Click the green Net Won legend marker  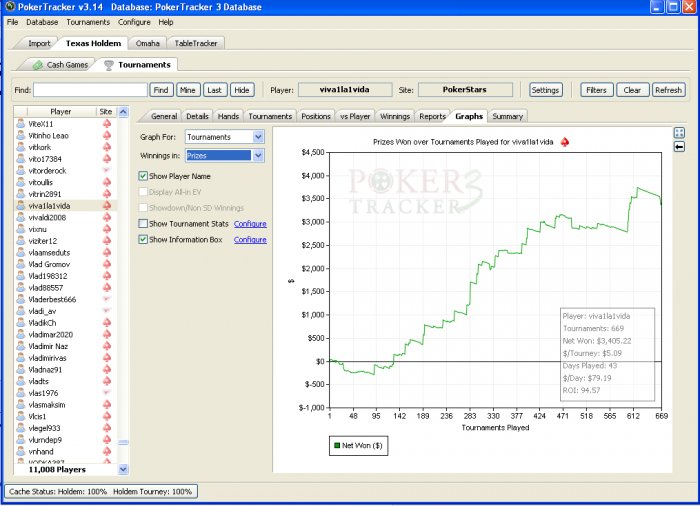coord(337,445)
